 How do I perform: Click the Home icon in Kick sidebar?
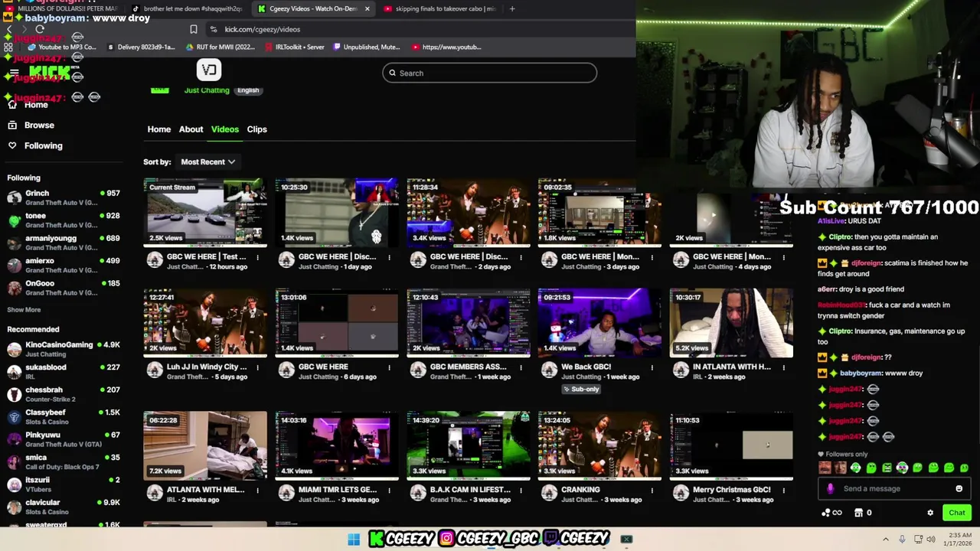(x=12, y=105)
